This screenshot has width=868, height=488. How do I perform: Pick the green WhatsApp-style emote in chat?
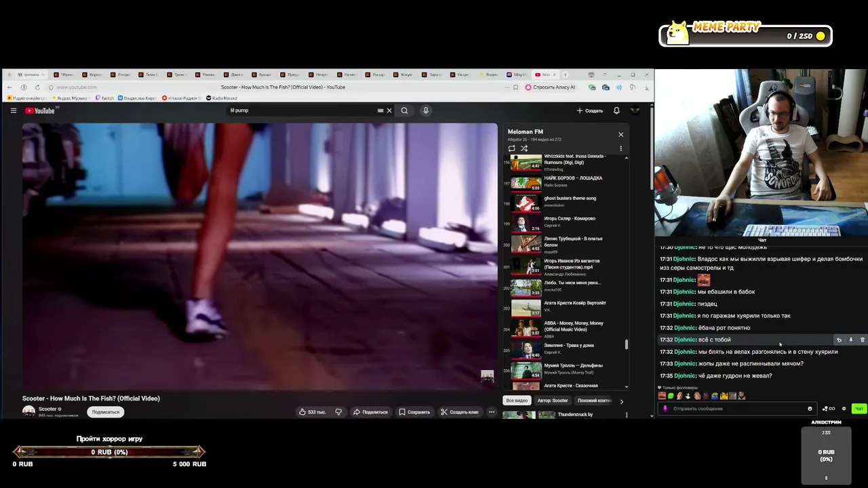pos(671,396)
